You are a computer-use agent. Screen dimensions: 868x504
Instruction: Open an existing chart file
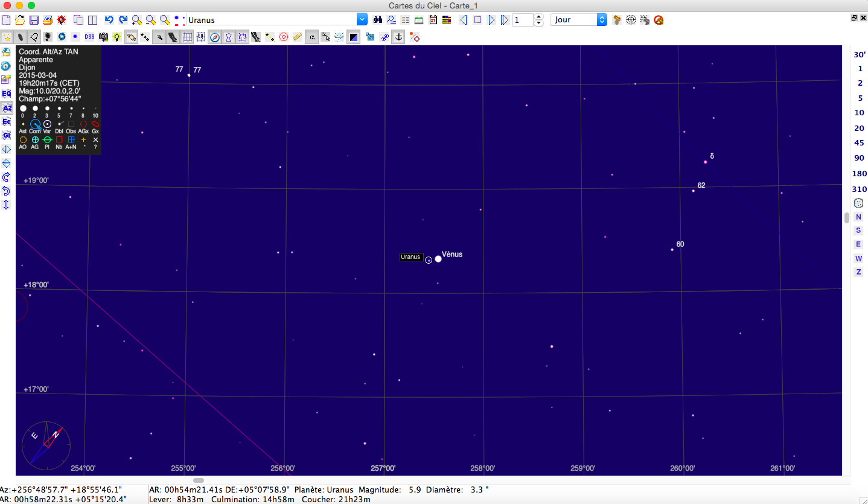(20, 20)
